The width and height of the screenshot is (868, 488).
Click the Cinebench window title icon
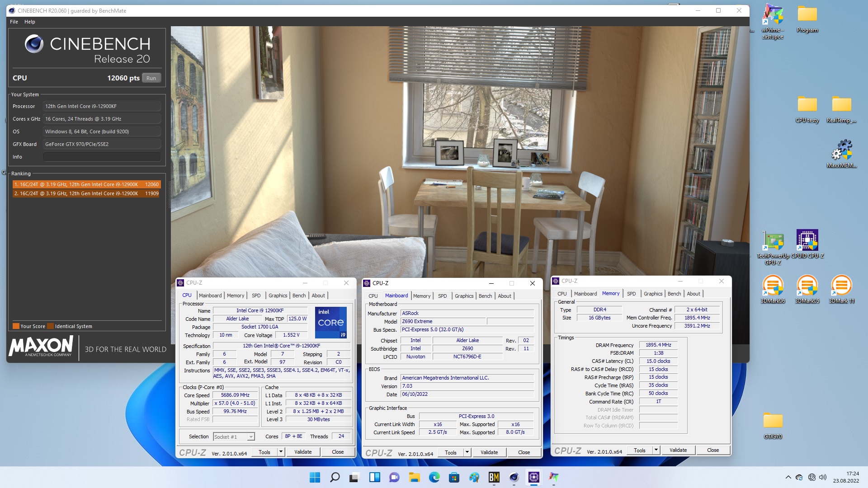[12, 10]
